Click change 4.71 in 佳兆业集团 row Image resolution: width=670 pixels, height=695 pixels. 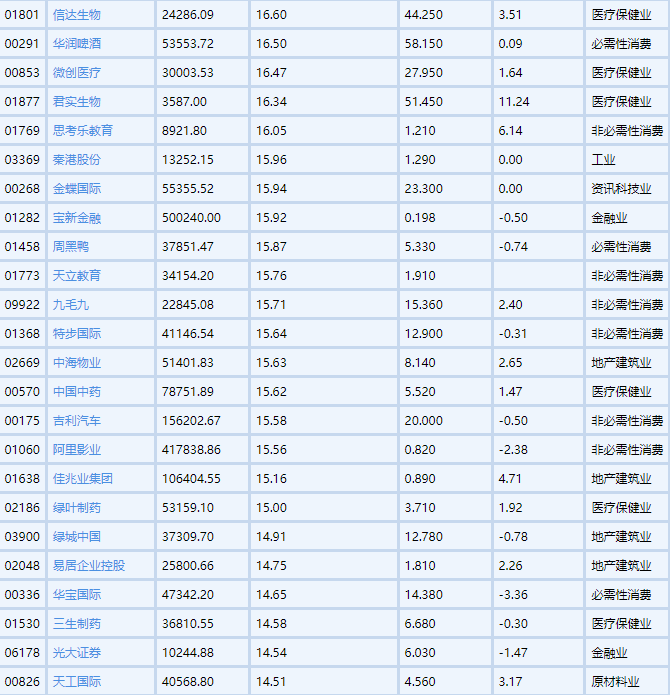click(x=510, y=479)
